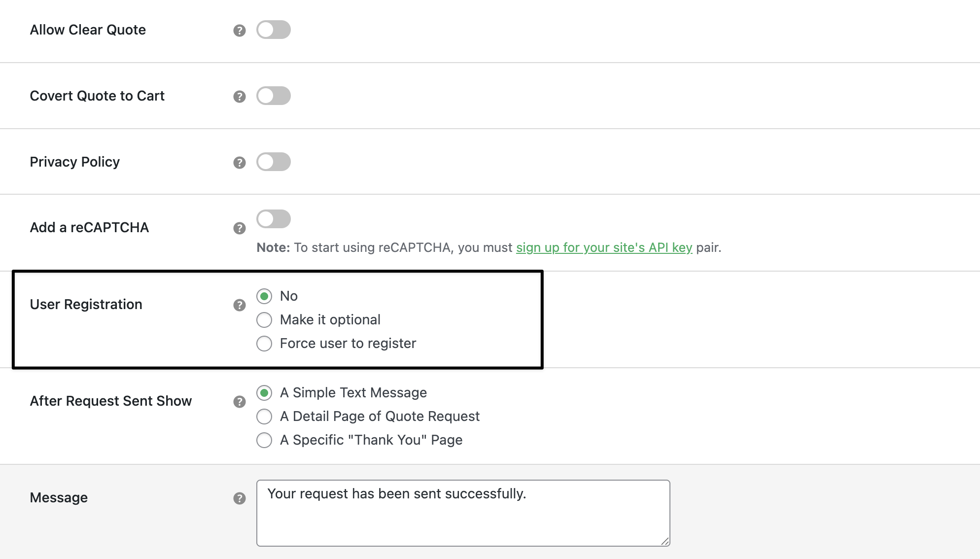The width and height of the screenshot is (980, 559).
Task: Click help icon for After Request Sent Show
Action: (240, 402)
